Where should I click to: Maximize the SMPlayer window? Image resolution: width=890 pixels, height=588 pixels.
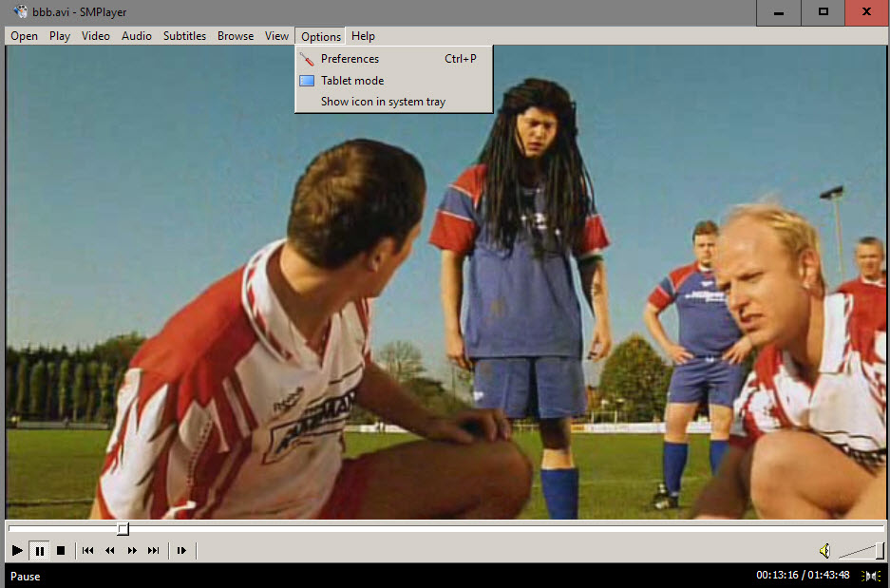[x=823, y=12]
